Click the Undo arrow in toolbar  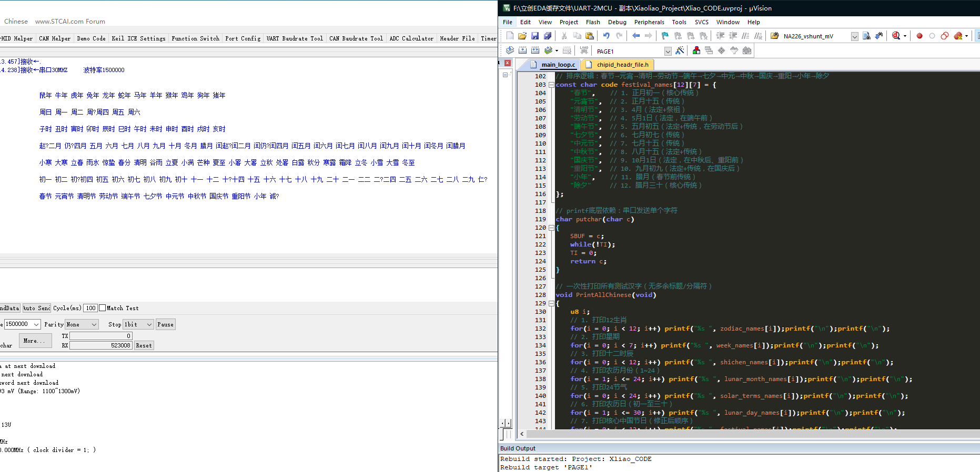click(607, 36)
